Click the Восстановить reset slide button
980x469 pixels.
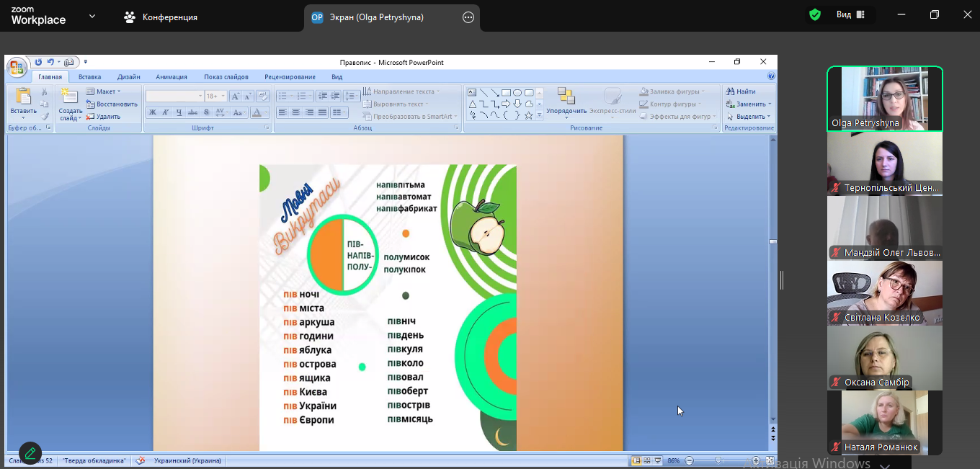(112, 104)
